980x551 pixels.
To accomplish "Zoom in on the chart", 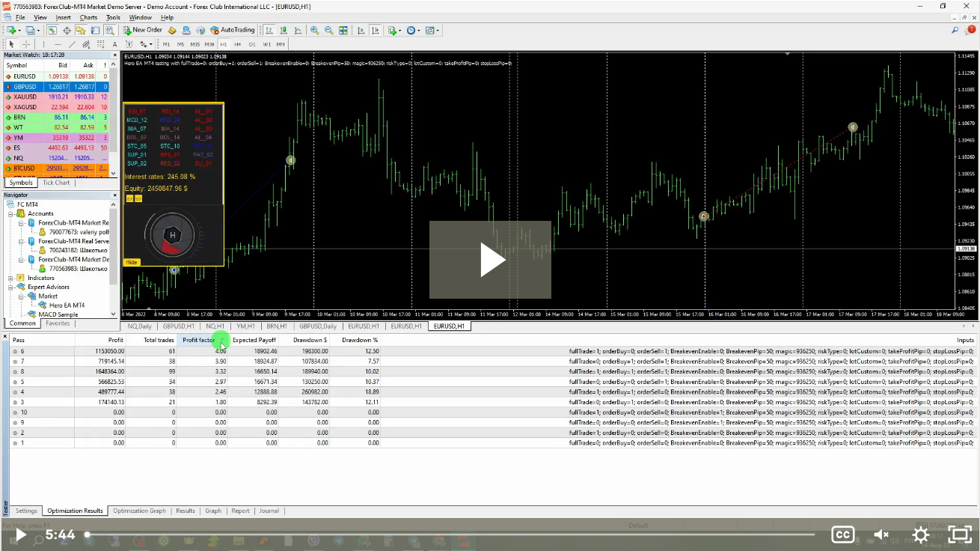I will 314,30.
